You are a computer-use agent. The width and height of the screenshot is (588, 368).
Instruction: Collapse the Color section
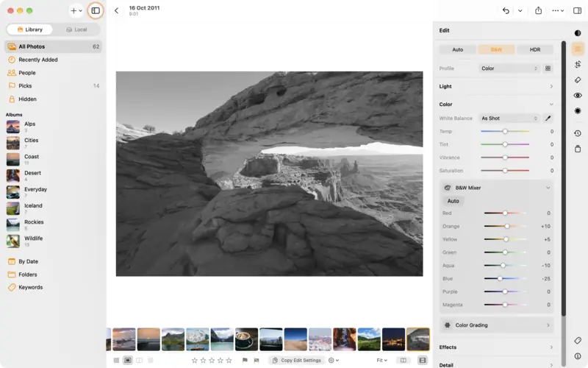click(496, 105)
